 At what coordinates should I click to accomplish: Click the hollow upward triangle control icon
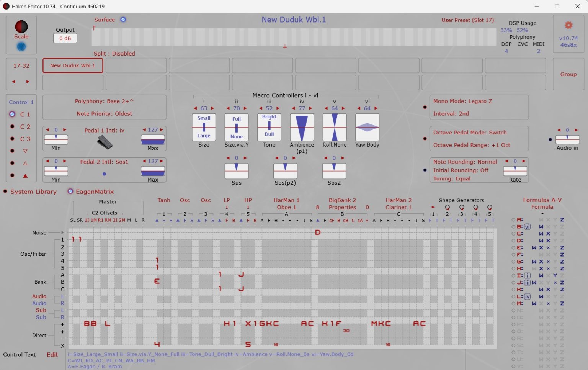[25, 163]
